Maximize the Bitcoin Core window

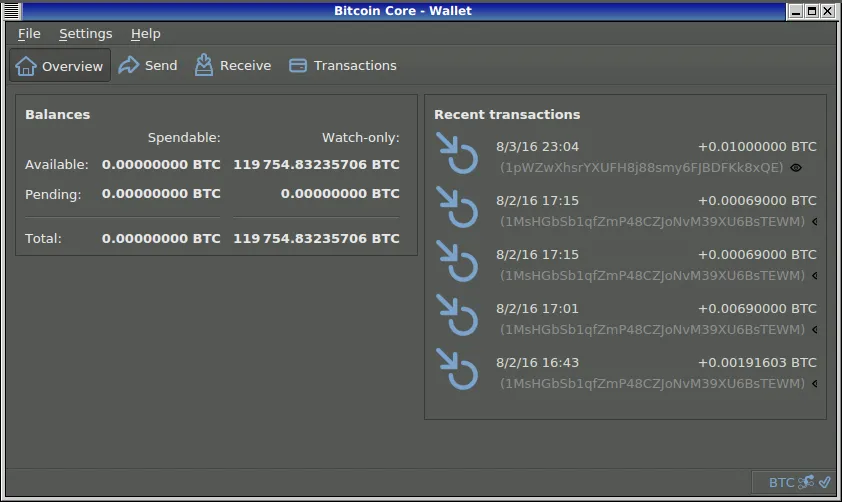[x=812, y=11]
